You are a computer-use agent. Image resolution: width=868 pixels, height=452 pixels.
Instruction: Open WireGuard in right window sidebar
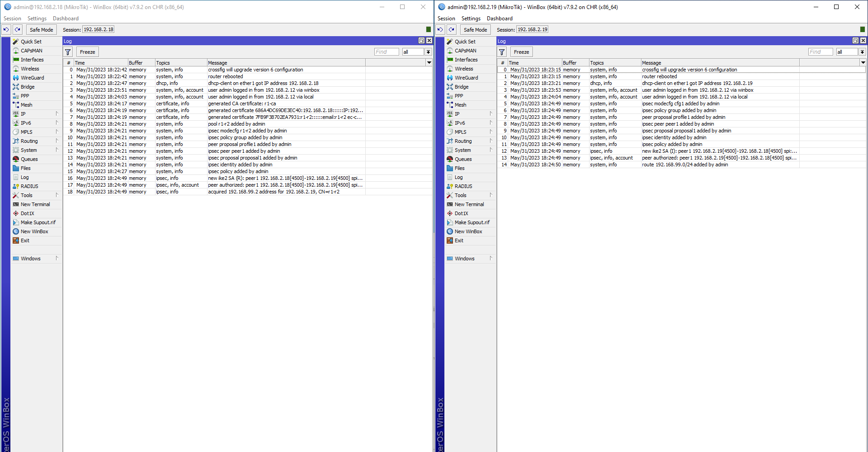pos(466,78)
